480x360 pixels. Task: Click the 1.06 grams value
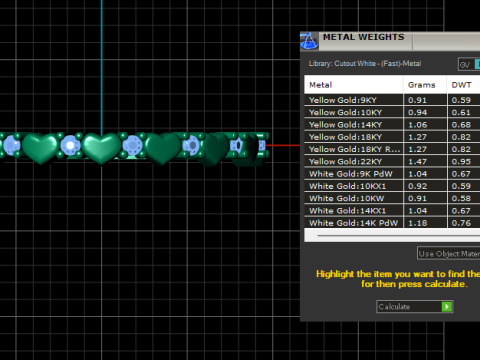tap(417, 125)
